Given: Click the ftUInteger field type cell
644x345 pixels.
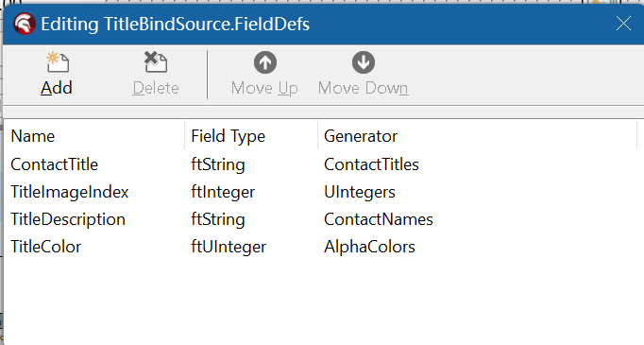Looking at the screenshot, I should tap(229, 247).
